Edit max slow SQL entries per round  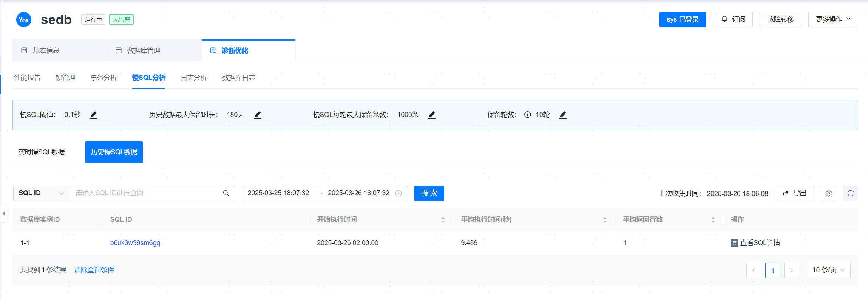(x=432, y=115)
